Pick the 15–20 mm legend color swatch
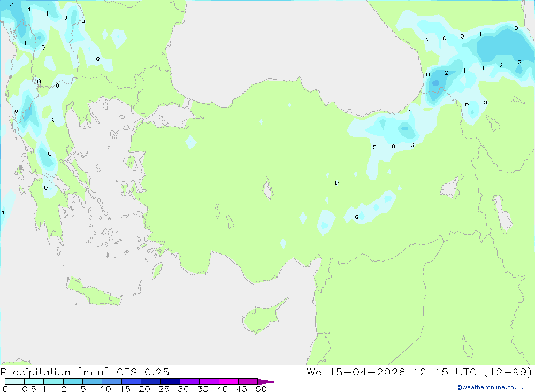 tap(132, 381)
